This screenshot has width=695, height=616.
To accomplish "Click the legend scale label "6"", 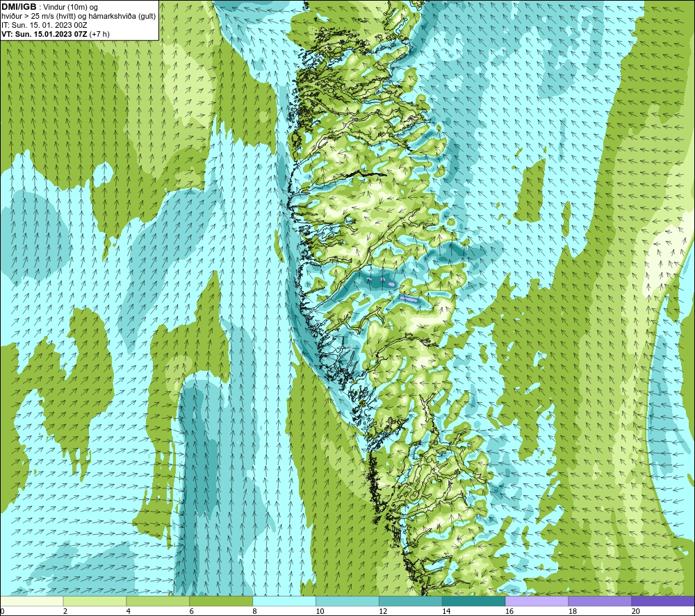I will [191, 611].
